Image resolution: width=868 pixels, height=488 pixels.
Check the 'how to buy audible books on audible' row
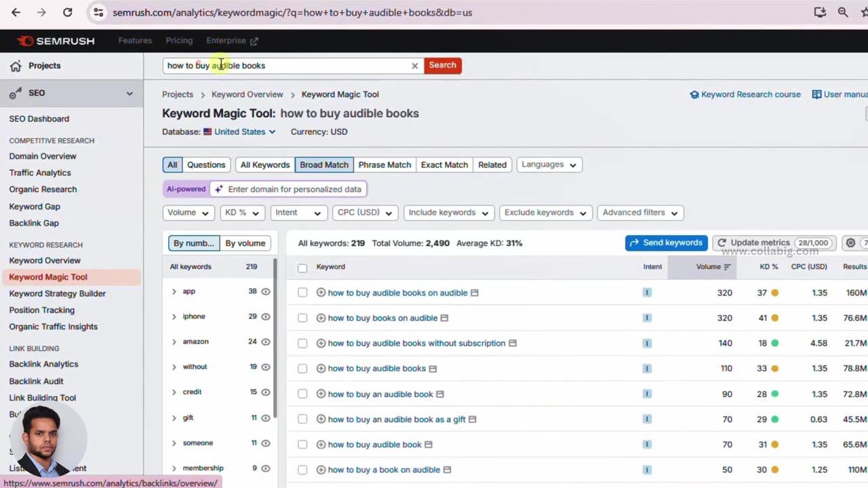tap(302, 293)
